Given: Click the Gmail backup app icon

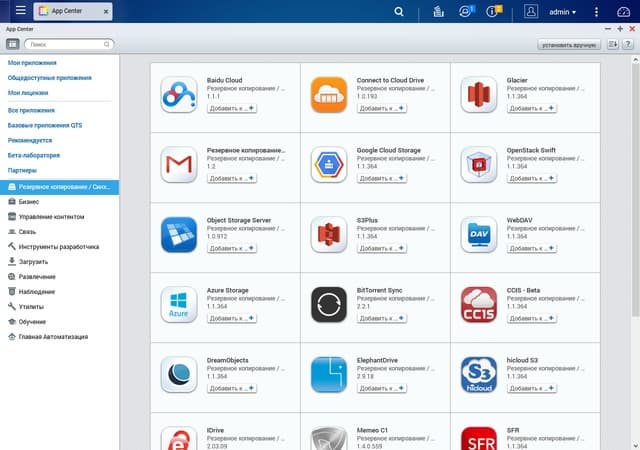Looking at the screenshot, I should click(179, 165).
